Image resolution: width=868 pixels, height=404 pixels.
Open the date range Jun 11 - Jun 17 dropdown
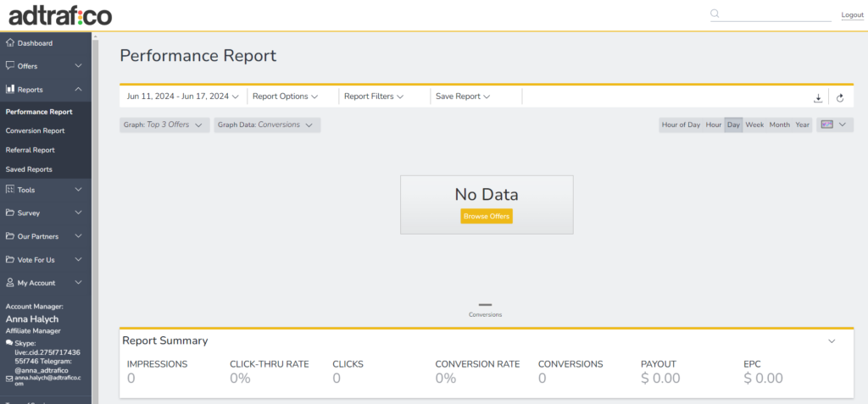point(183,97)
